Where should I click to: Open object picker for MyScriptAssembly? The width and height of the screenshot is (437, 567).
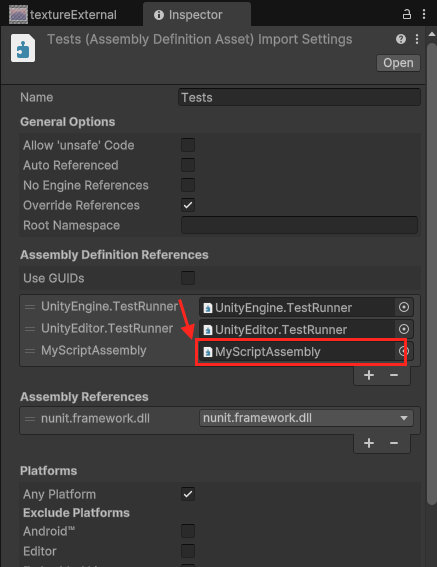tap(404, 351)
